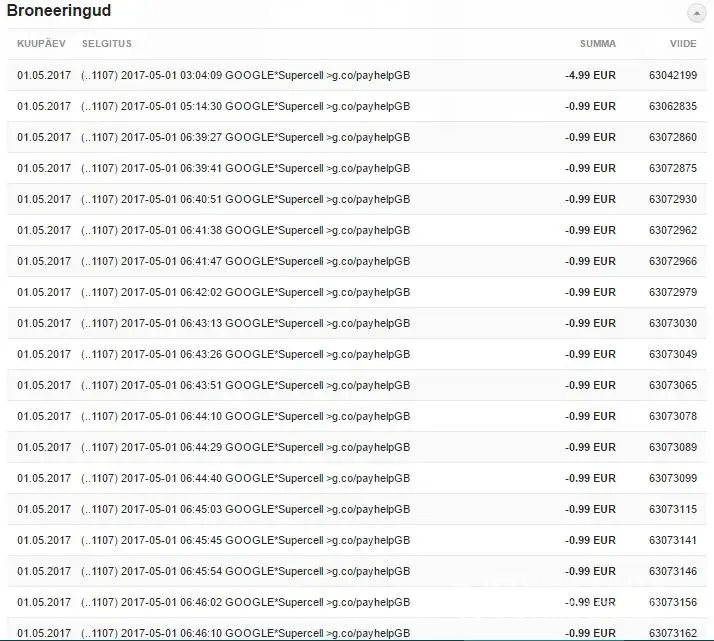Collapse the Broneeringud section arrow

[x=696, y=13]
